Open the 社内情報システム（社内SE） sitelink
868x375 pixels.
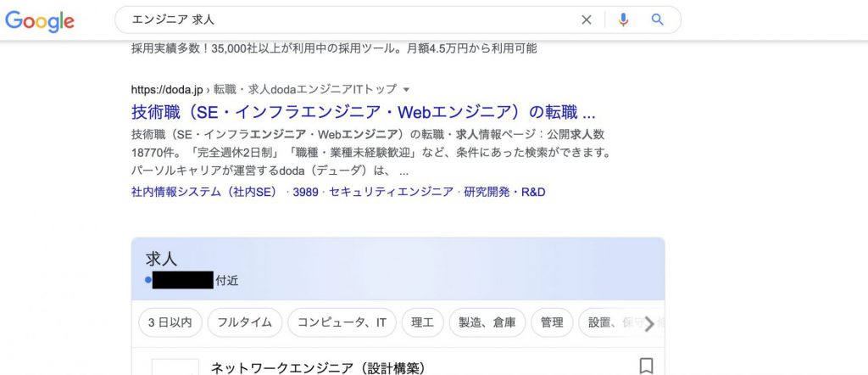(x=205, y=193)
